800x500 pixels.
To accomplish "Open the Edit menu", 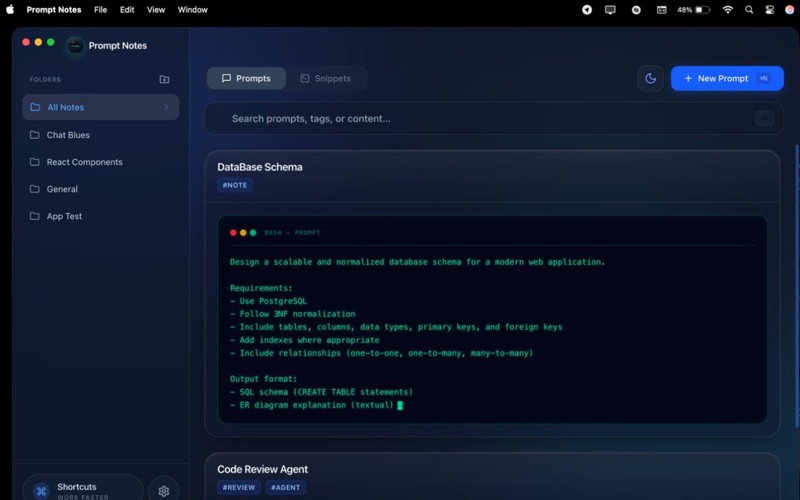I will (127, 10).
